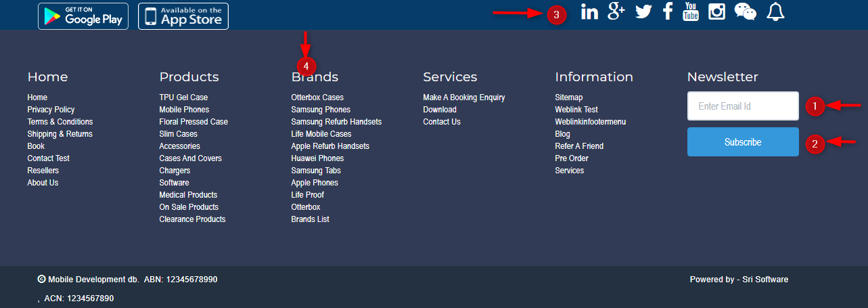
Task: Go to Terms & Conditions page
Action: [60, 122]
